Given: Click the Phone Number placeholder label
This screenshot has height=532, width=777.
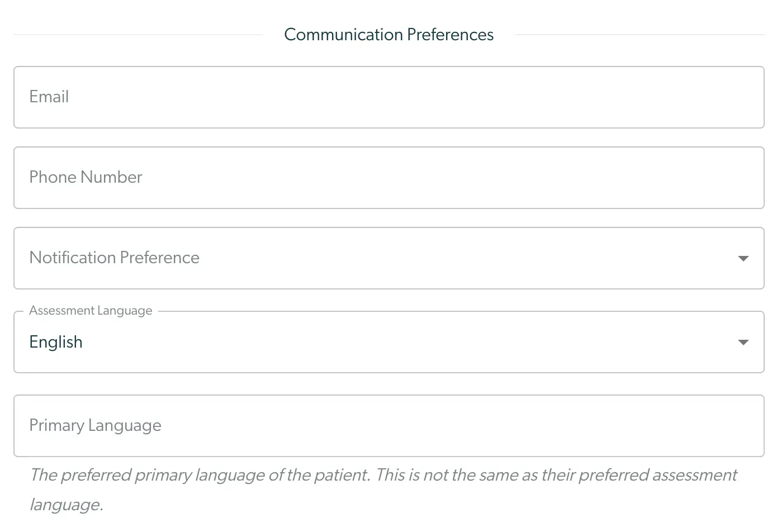Looking at the screenshot, I should (x=86, y=177).
